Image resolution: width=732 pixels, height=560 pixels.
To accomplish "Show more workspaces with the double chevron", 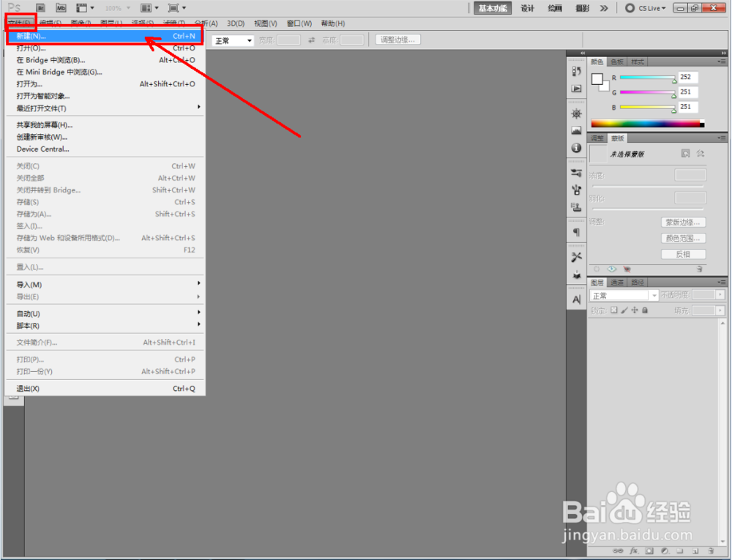I will pyautogui.click(x=604, y=8).
